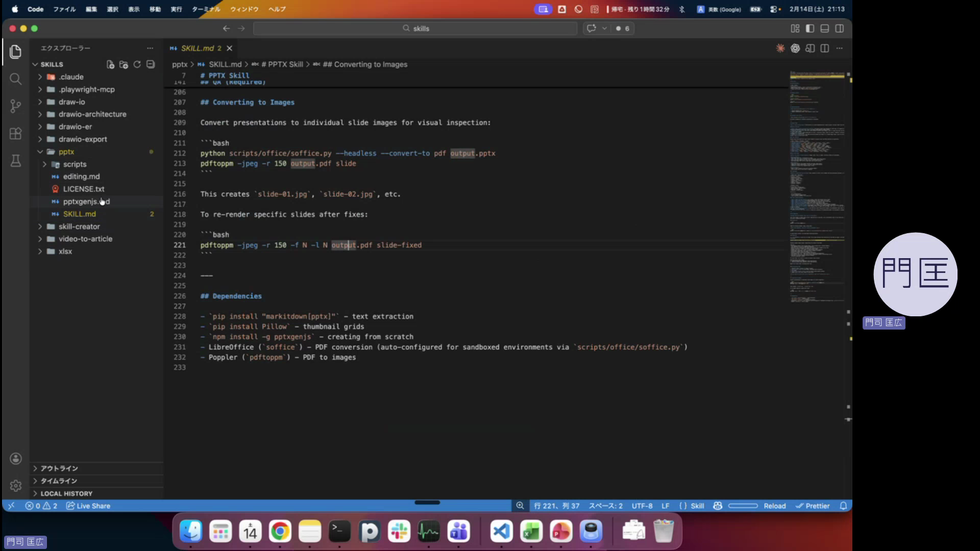Open the Search view in activity bar
This screenshot has width=980, height=551.
click(x=15, y=79)
